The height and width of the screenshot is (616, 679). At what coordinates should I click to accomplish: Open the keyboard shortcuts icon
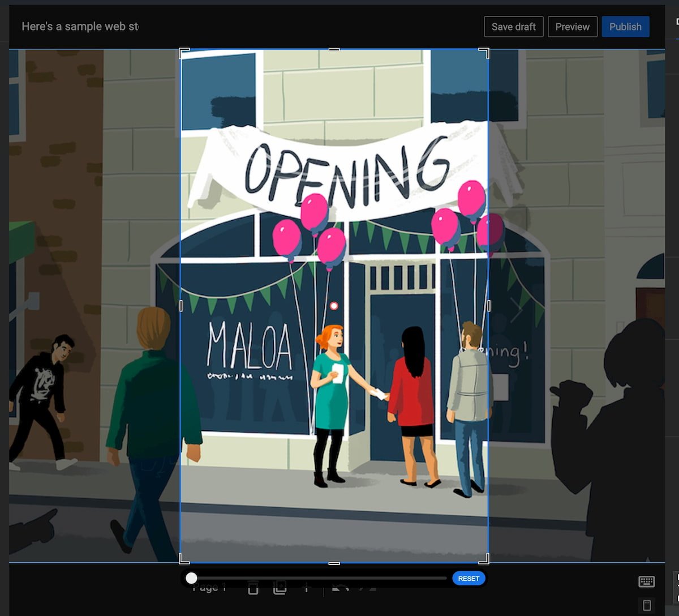click(x=646, y=581)
